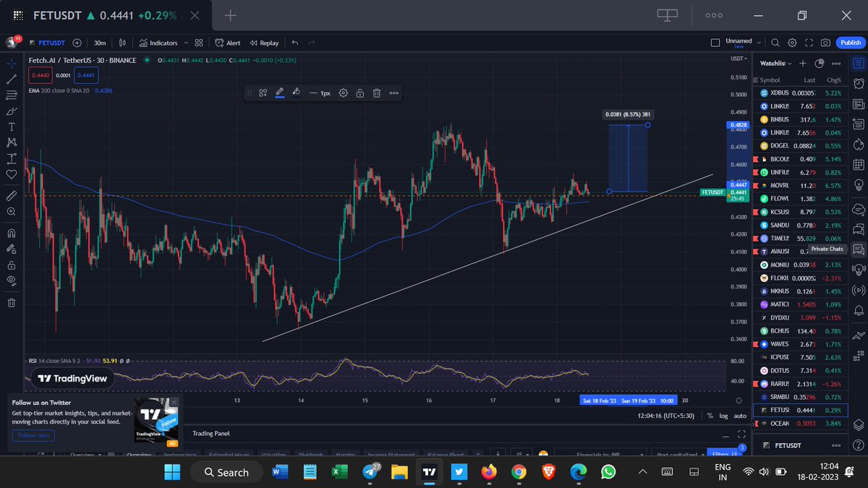Image resolution: width=868 pixels, height=488 pixels.
Task: Select the brush drawing tool
Action: point(12,111)
